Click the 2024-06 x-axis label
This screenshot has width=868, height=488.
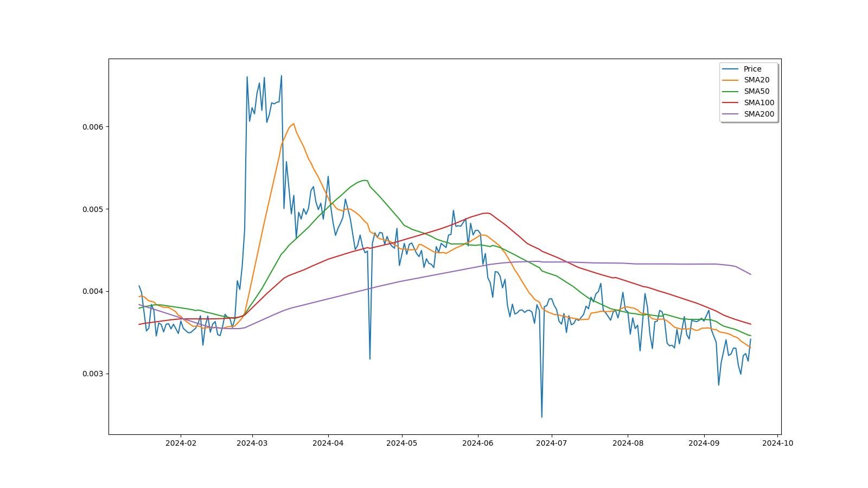click(478, 443)
